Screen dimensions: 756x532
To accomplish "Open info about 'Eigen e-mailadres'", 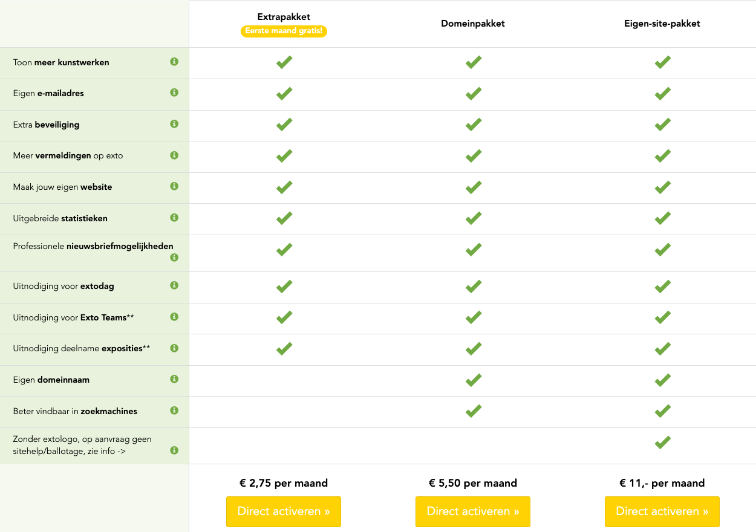I will (x=174, y=92).
